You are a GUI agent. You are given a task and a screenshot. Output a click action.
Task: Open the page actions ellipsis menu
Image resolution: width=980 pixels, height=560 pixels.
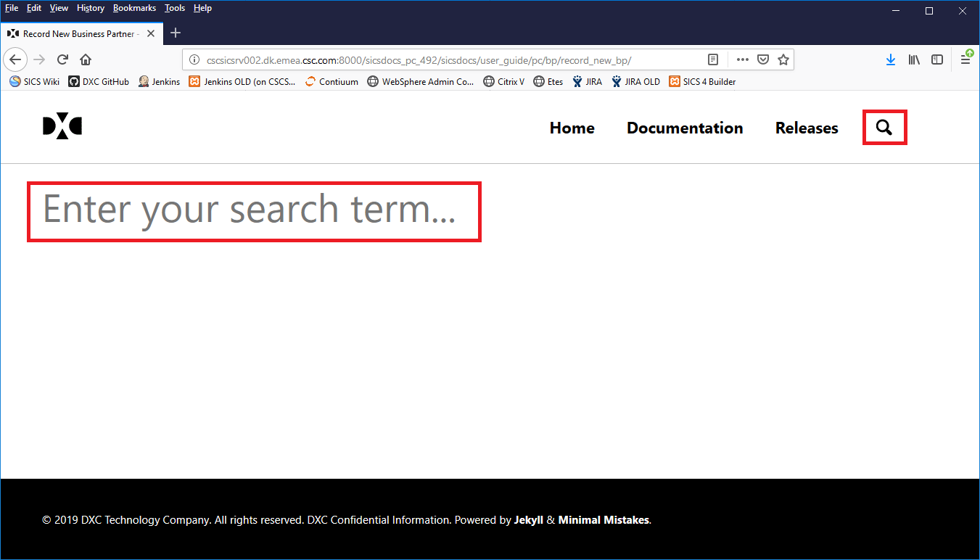click(x=742, y=59)
